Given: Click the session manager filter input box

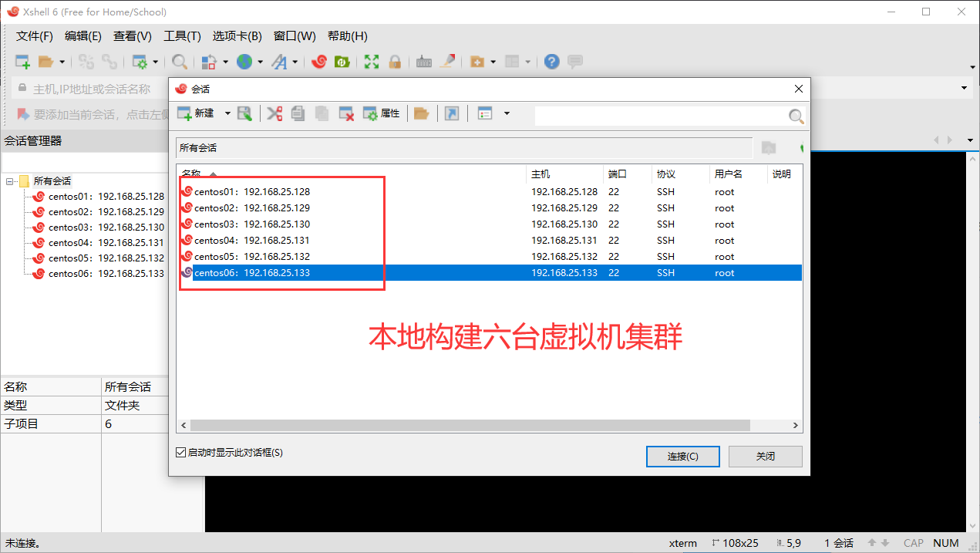Looking at the screenshot, I should (83, 163).
